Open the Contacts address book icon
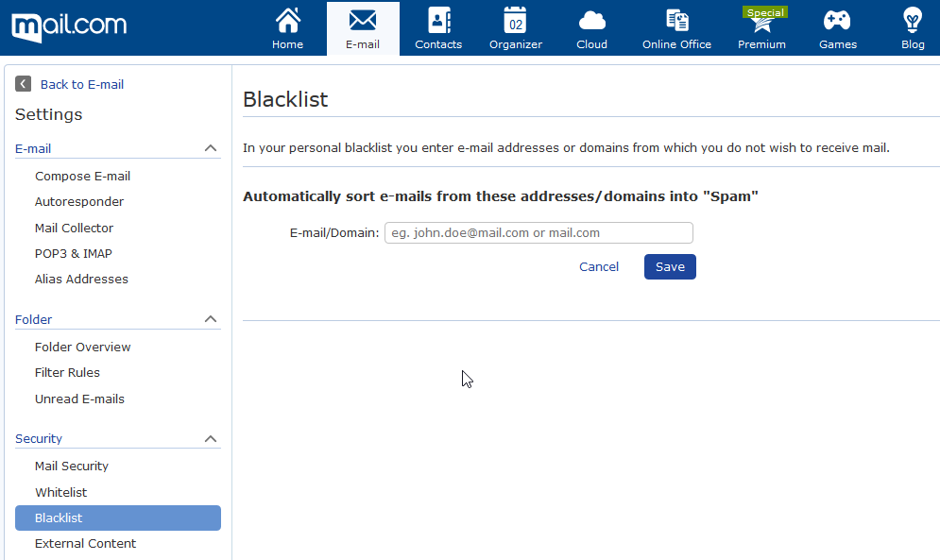The image size is (940, 560). point(439,21)
